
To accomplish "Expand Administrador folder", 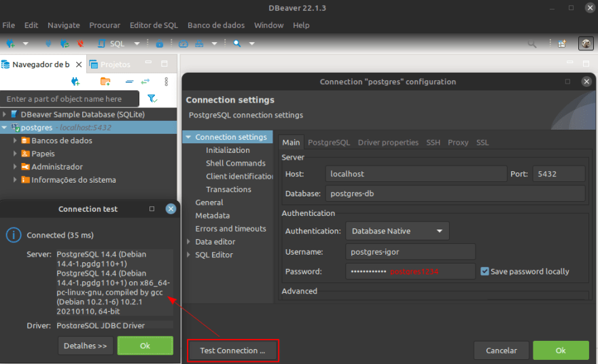I will click(15, 166).
